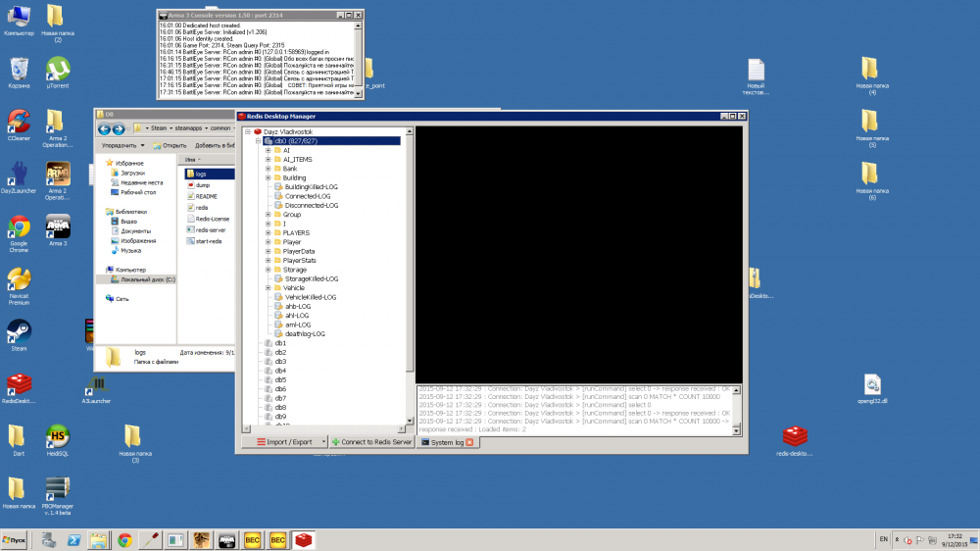Click the Google Chrome taskbar icon
Image resolution: width=980 pixels, height=551 pixels.
(125, 540)
